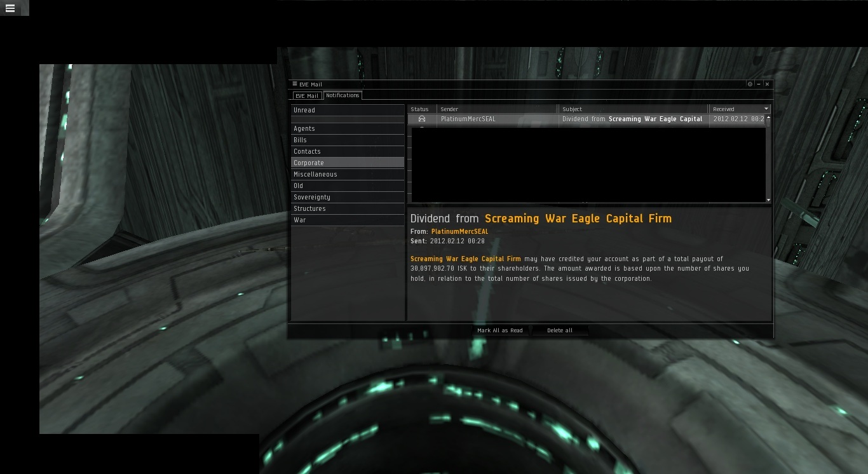Viewport: 868px width, 474px height.
Task: Open the Agents notification group
Action: 348,128
